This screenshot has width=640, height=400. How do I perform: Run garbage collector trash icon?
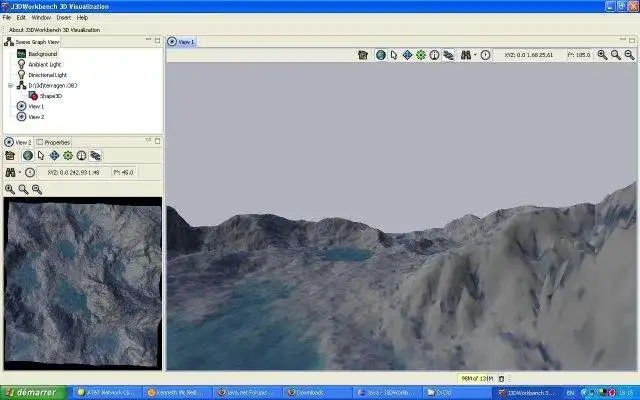(x=502, y=379)
